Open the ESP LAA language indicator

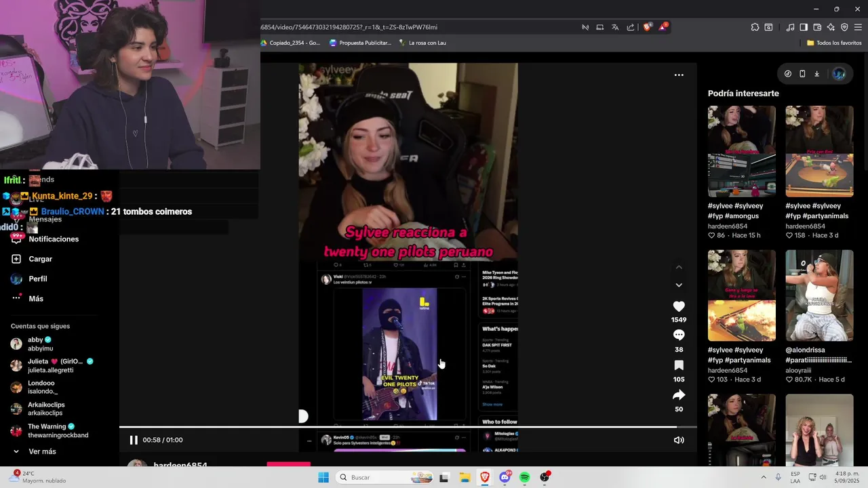pyautogui.click(x=795, y=477)
